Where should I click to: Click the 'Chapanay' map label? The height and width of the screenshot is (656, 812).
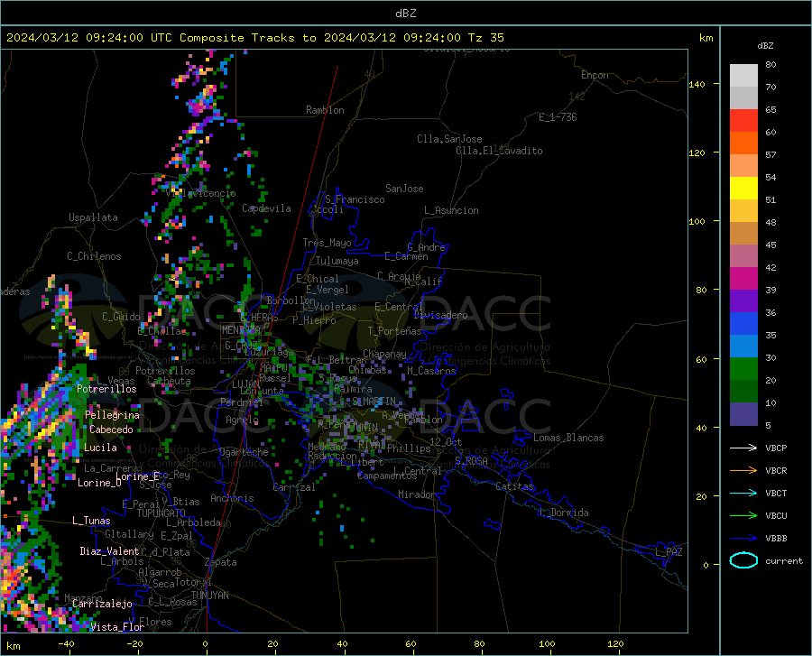384,354
